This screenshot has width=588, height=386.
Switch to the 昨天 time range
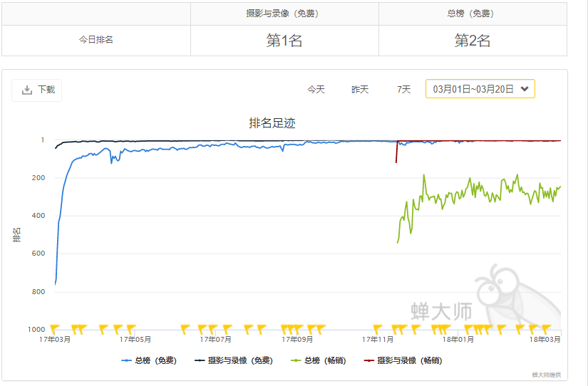coord(360,90)
